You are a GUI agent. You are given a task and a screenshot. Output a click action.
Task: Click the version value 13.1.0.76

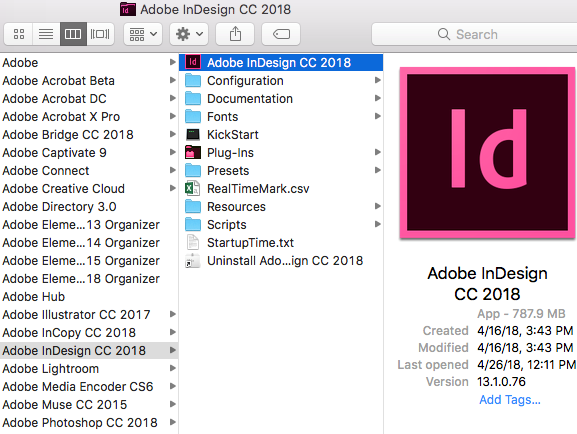point(501,381)
